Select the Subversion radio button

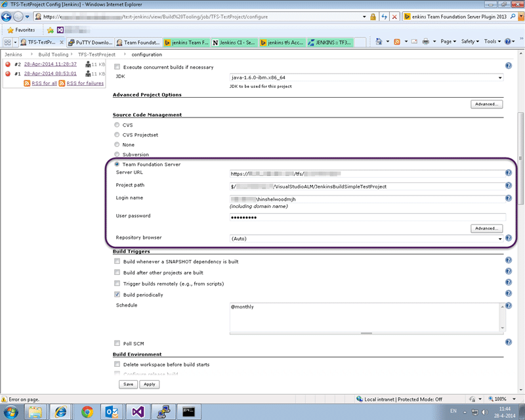(117, 154)
